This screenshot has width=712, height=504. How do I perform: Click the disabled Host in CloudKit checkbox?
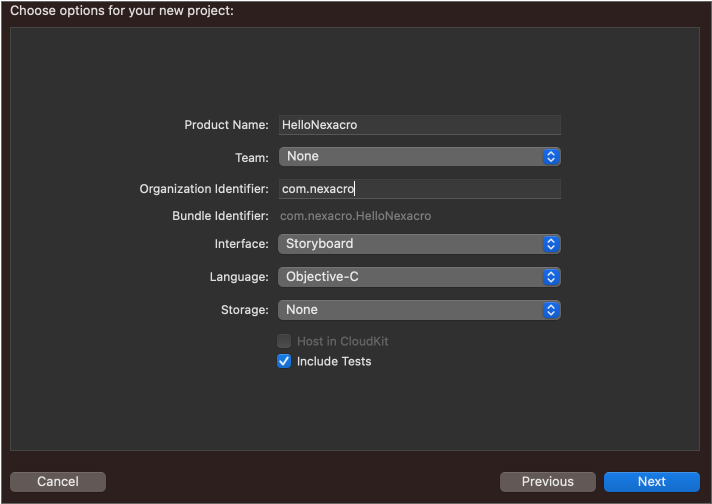click(284, 341)
